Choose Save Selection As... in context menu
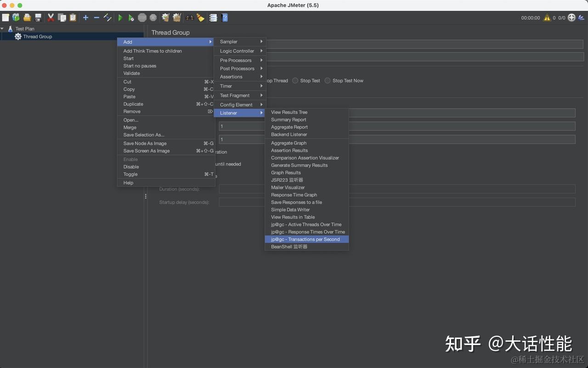The width and height of the screenshot is (588, 368). point(166,135)
